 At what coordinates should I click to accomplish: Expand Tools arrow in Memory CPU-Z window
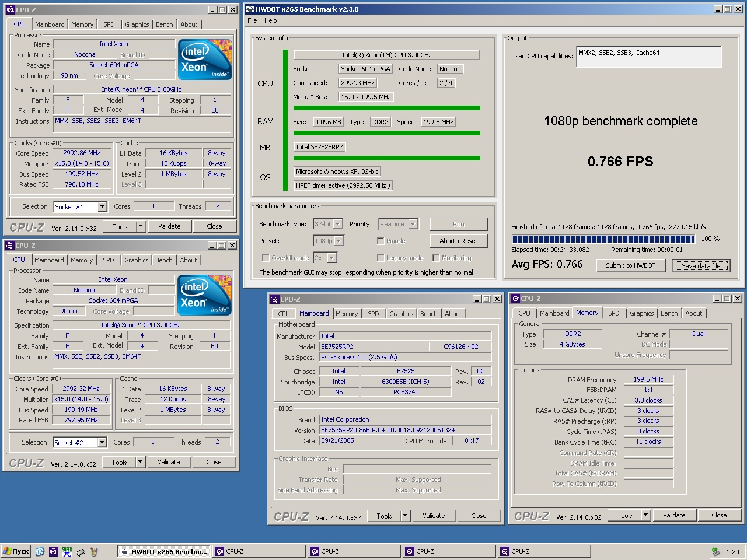[x=645, y=515]
